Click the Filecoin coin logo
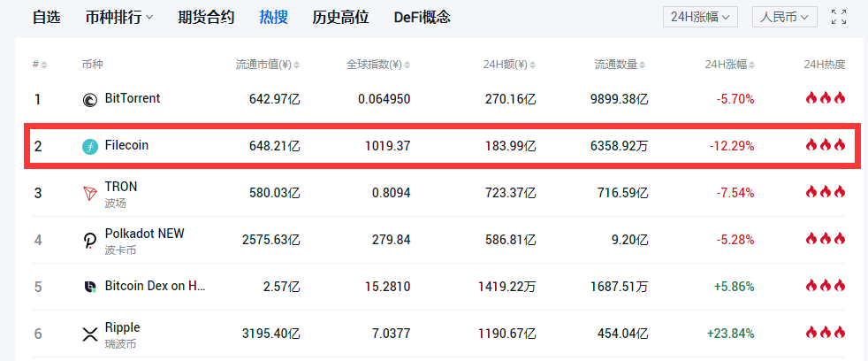Screen dimensions: 868x361 (x=89, y=147)
